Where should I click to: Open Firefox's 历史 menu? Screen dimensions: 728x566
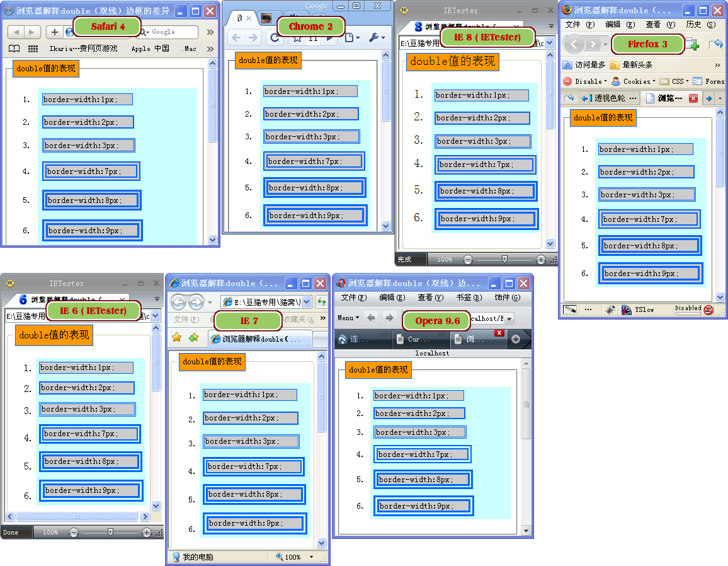pyautogui.click(x=701, y=25)
